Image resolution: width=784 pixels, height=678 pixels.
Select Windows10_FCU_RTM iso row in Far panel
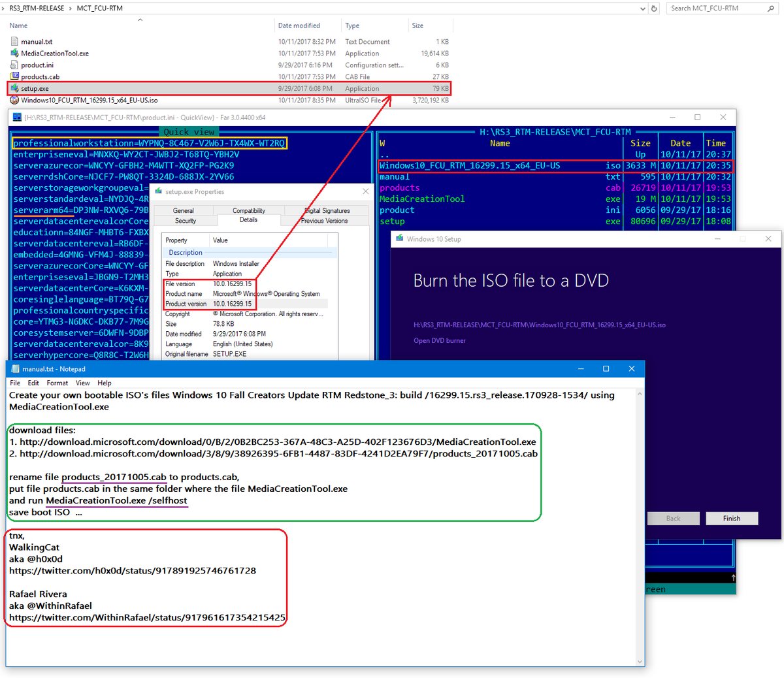[x=555, y=166]
